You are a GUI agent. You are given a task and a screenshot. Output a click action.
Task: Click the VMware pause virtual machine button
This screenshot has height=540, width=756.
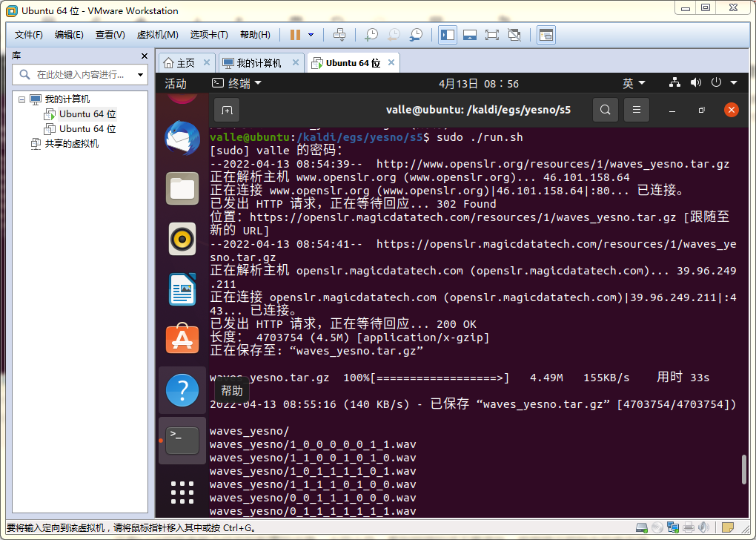(x=295, y=35)
